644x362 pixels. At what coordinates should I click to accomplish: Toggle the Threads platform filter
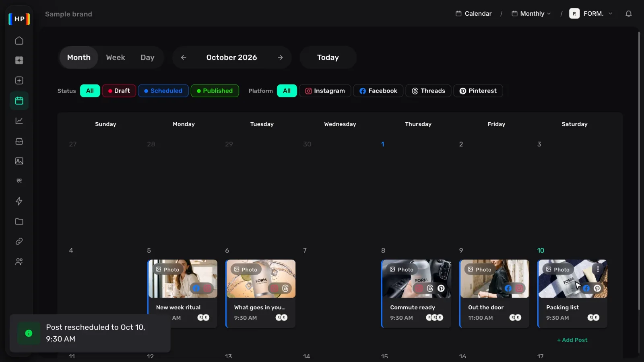click(x=428, y=91)
